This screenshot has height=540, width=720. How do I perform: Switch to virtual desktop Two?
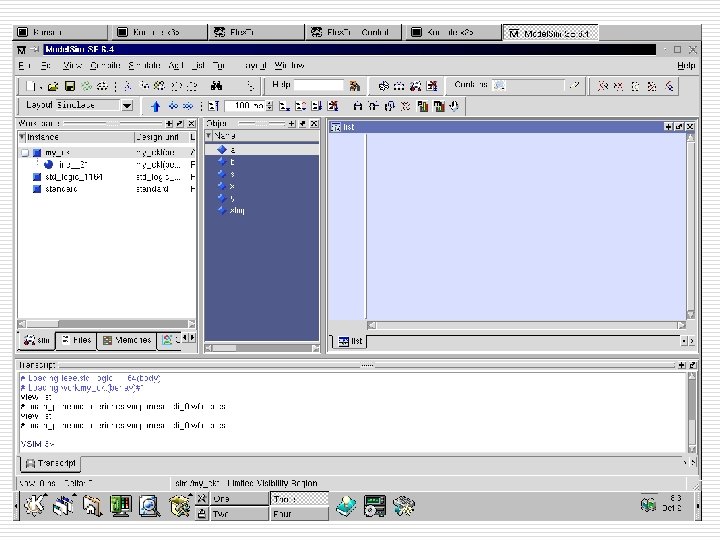click(239, 514)
